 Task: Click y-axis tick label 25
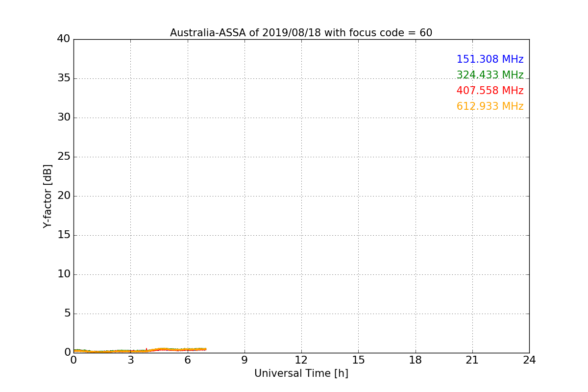coord(64,156)
